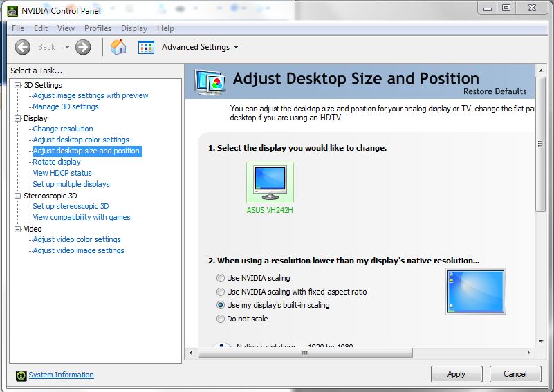Click the Back arrow icon
This screenshot has width=554, height=392.
[23, 47]
